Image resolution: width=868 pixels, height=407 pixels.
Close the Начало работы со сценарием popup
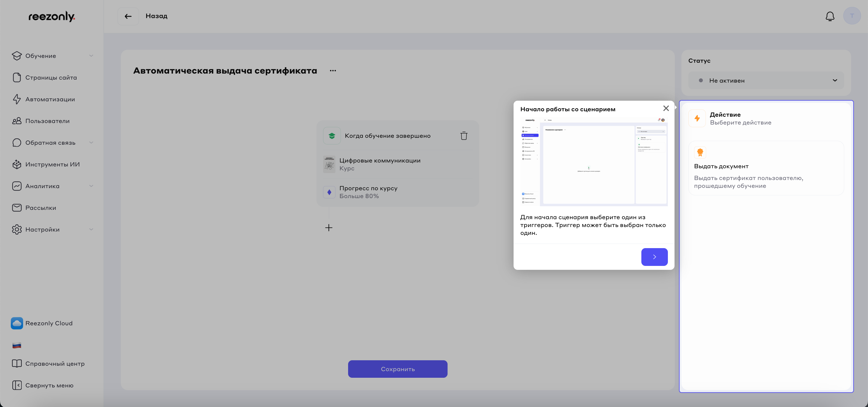click(666, 108)
